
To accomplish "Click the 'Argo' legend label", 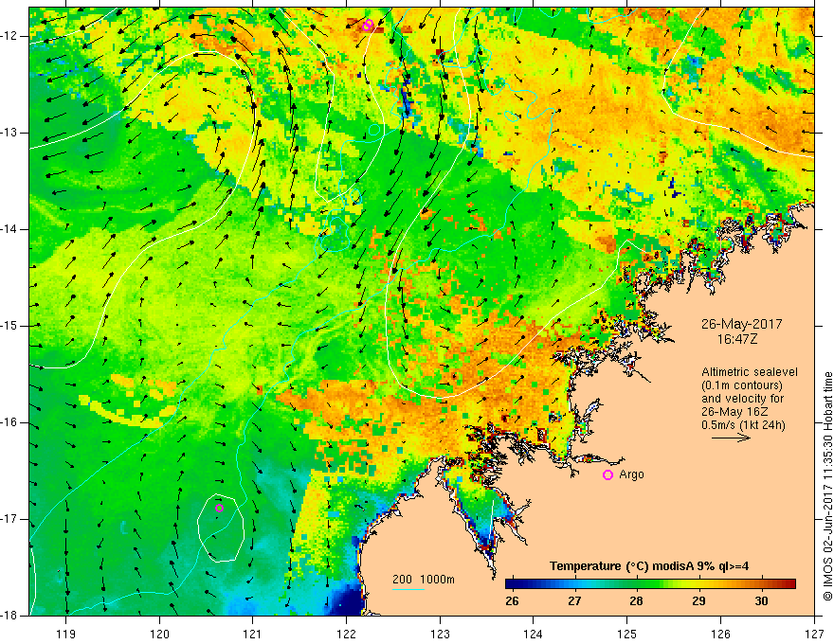I will coord(631,474).
